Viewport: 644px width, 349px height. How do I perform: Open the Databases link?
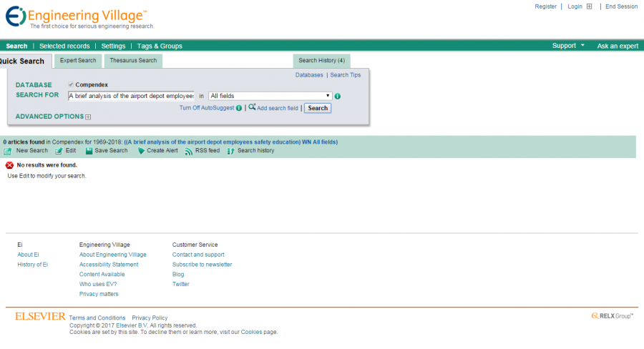point(309,75)
